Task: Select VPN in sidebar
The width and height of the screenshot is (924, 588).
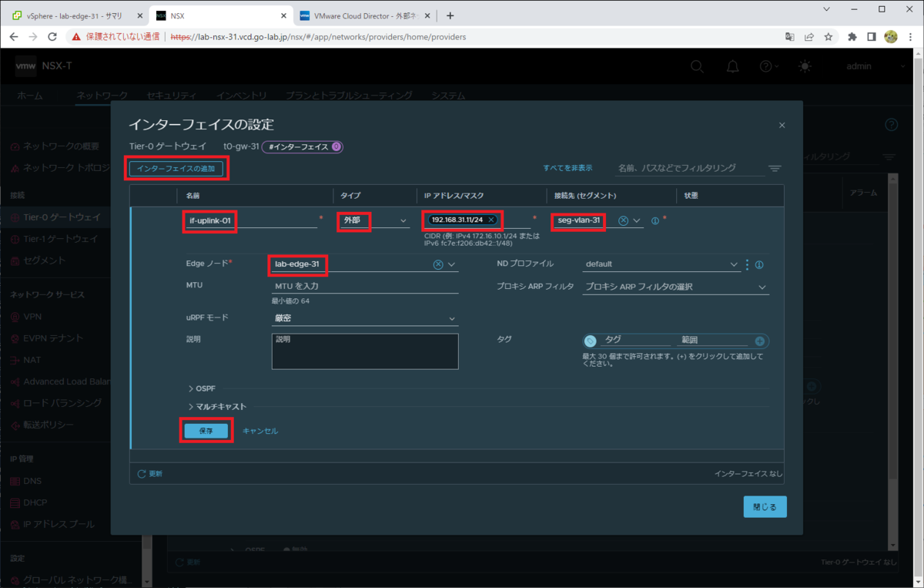Action: [32, 316]
